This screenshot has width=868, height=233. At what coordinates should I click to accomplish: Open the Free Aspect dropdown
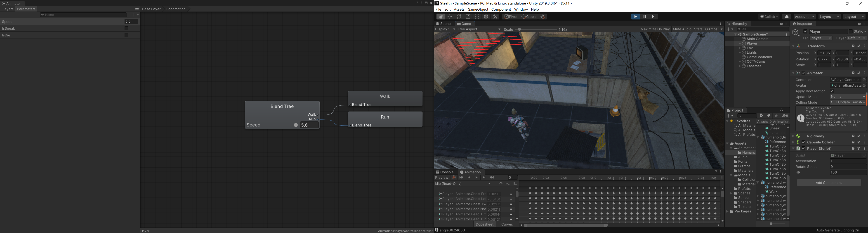click(479, 29)
